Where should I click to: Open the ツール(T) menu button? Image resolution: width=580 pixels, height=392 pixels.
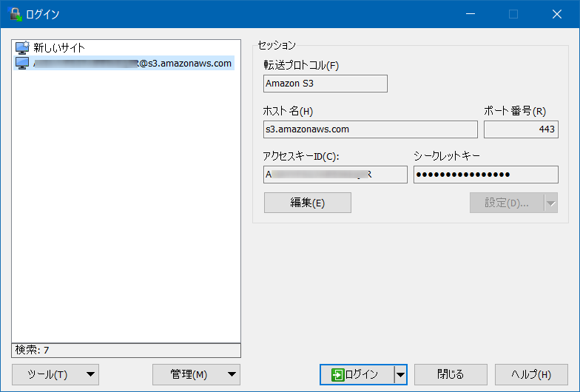[55, 374]
